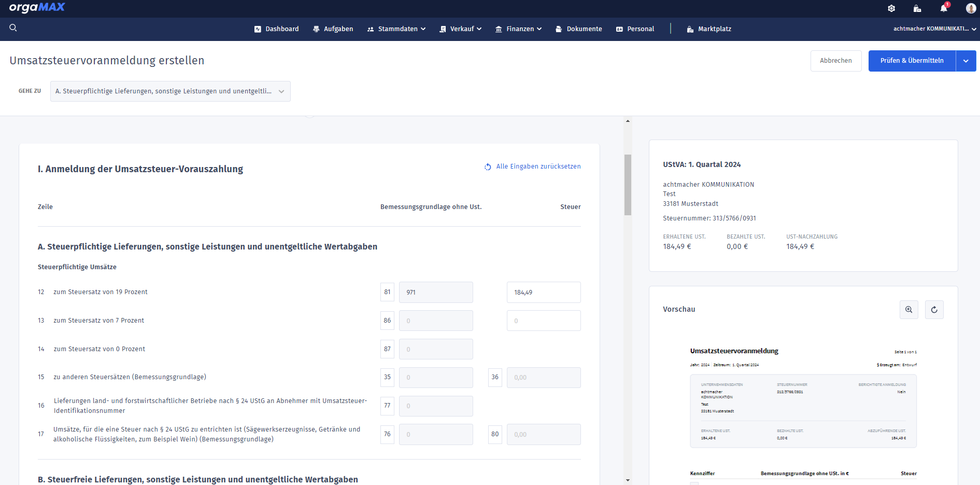Screen dimensions: 980x485
Task: Expand the Stammdaten menu
Action: pyautogui.click(x=396, y=29)
